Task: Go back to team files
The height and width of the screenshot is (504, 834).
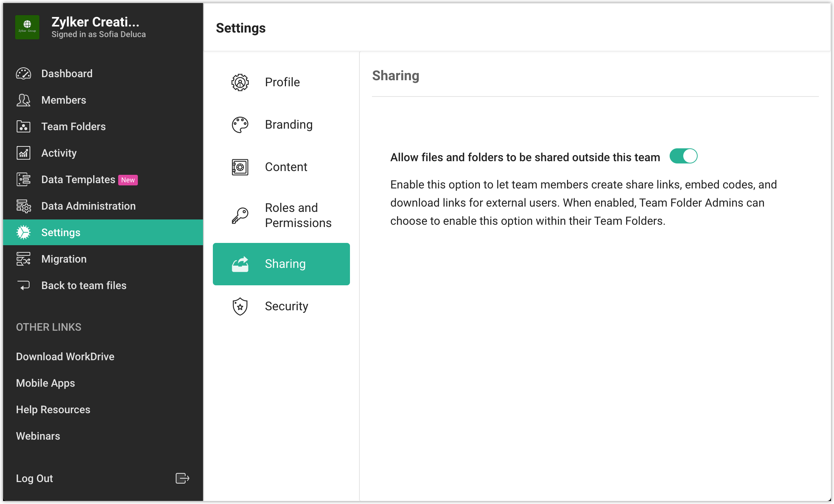Action: [x=83, y=285]
